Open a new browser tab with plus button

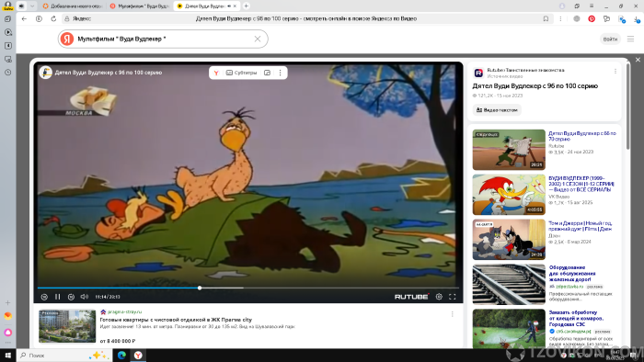point(246,6)
